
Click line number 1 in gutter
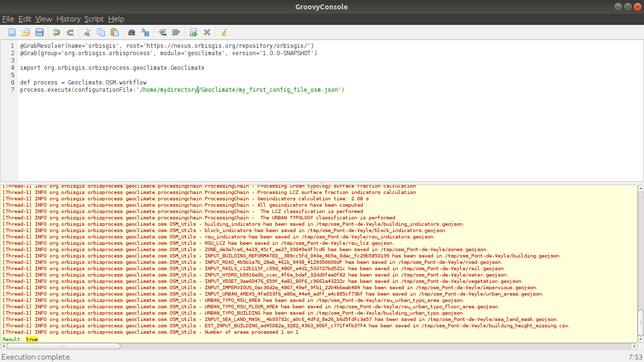(12, 45)
